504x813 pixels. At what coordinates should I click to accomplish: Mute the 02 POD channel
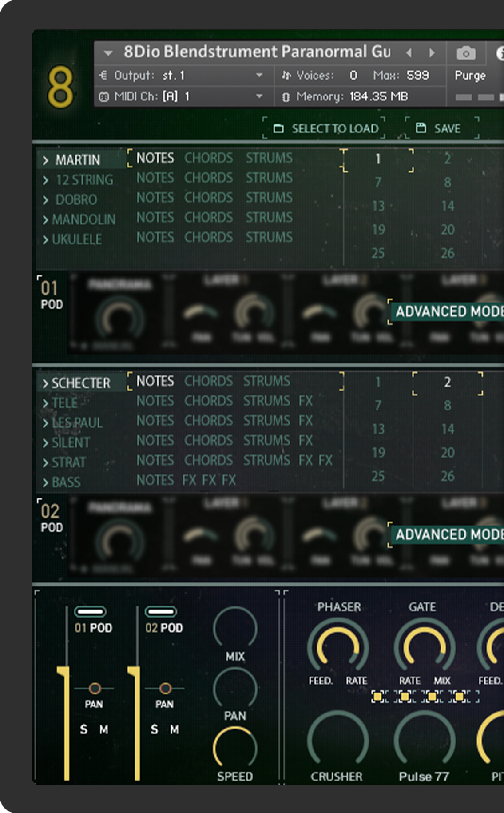[174, 729]
